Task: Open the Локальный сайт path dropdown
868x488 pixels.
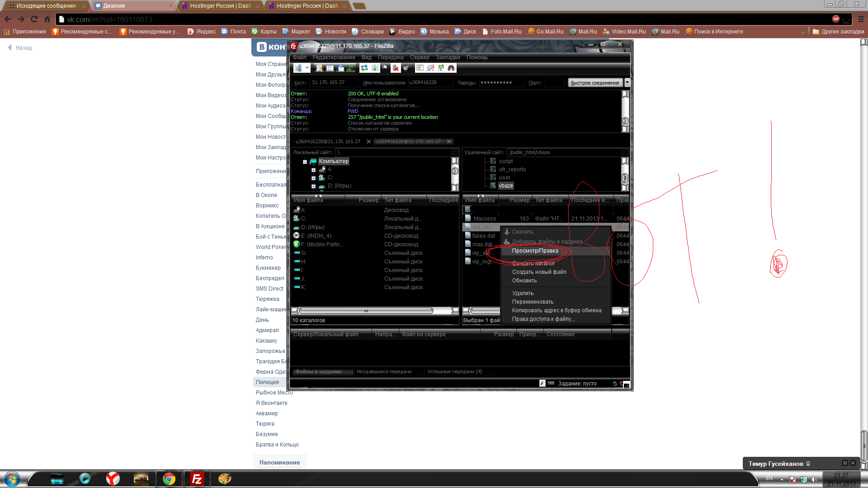Action: [x=455, y=153]
